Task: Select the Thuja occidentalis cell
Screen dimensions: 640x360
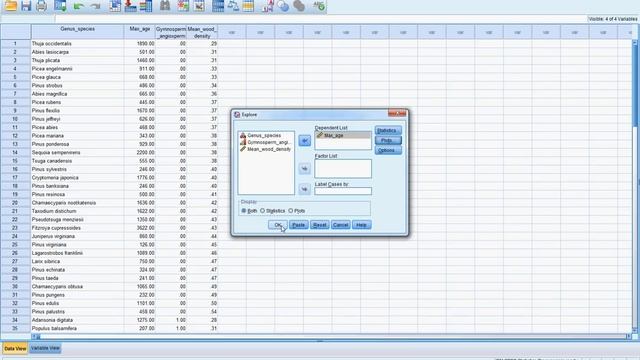Action: point(78,43)
